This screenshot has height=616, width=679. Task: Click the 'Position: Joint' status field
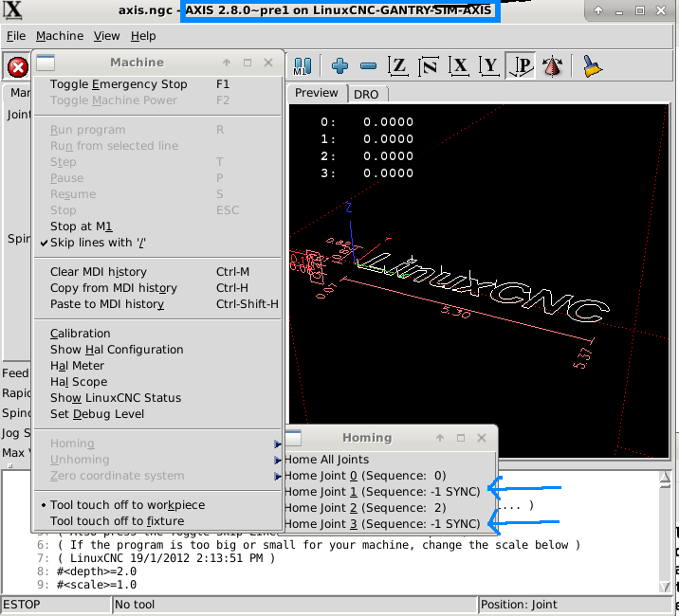(575, 605)
